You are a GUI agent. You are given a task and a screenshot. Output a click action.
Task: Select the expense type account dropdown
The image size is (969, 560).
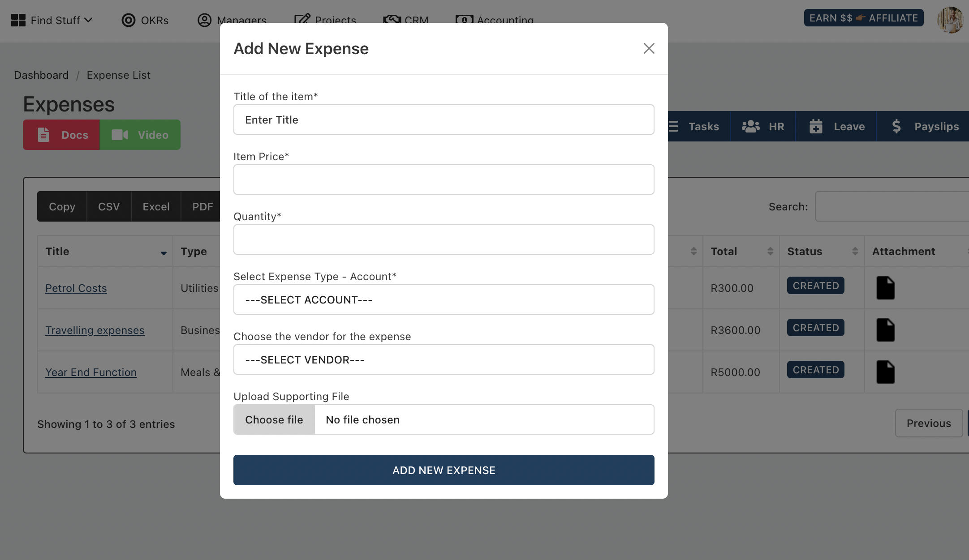coord(444,299)
